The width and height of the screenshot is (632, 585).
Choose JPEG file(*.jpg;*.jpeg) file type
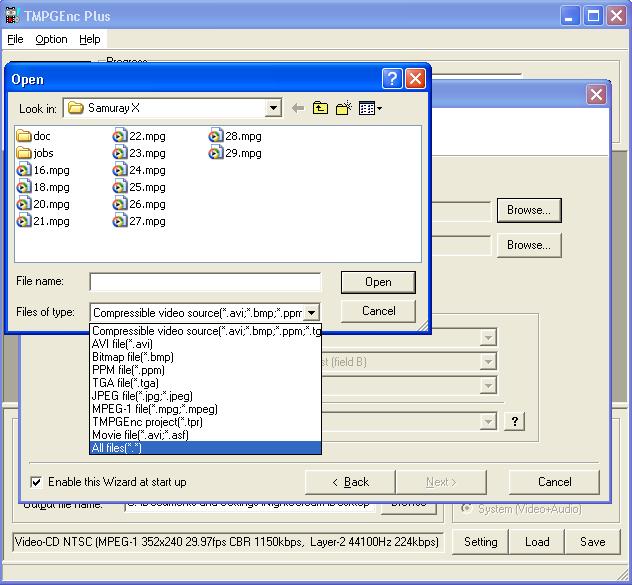205,396
